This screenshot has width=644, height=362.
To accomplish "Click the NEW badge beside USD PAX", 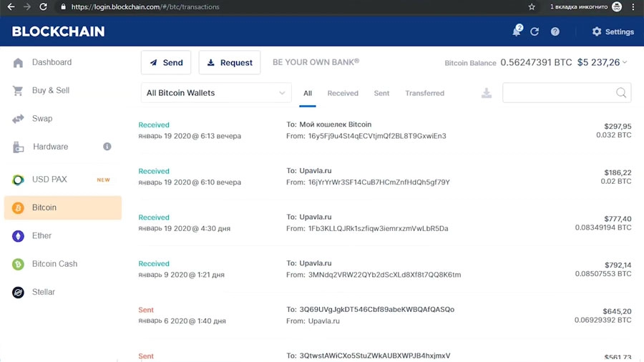I will click(103, 180).
